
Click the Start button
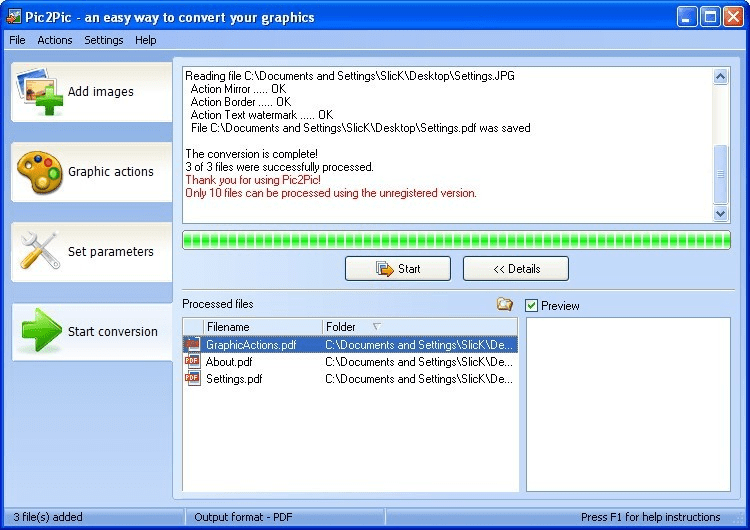[397, 269]
